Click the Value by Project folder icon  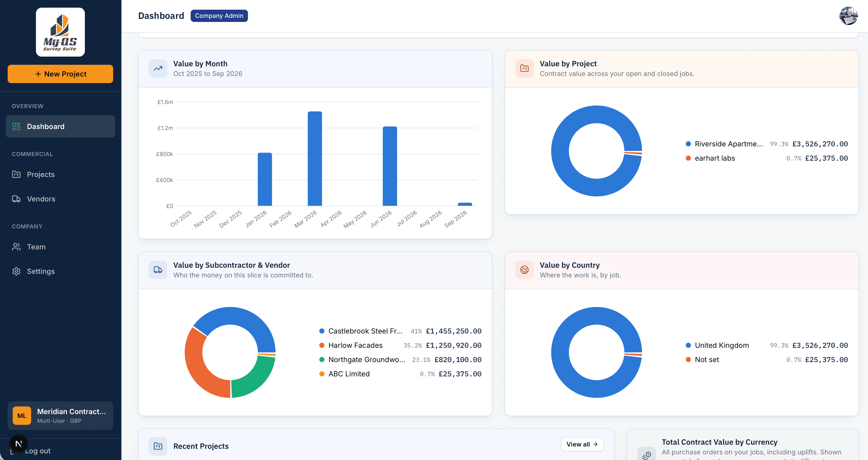pos(524,68)
